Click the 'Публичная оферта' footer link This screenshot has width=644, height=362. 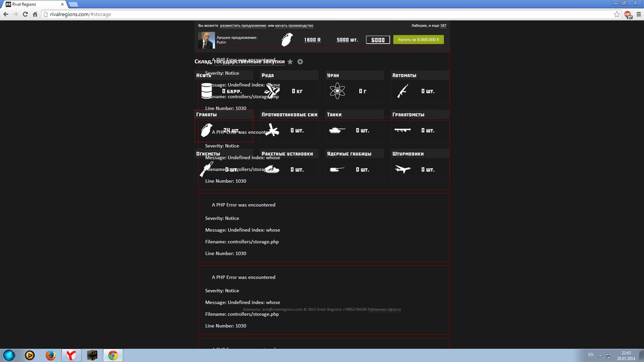pos(384,310)
